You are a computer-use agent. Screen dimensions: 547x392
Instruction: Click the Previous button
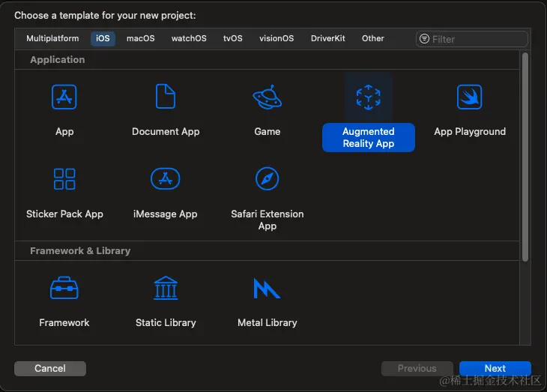coord(417,369)
